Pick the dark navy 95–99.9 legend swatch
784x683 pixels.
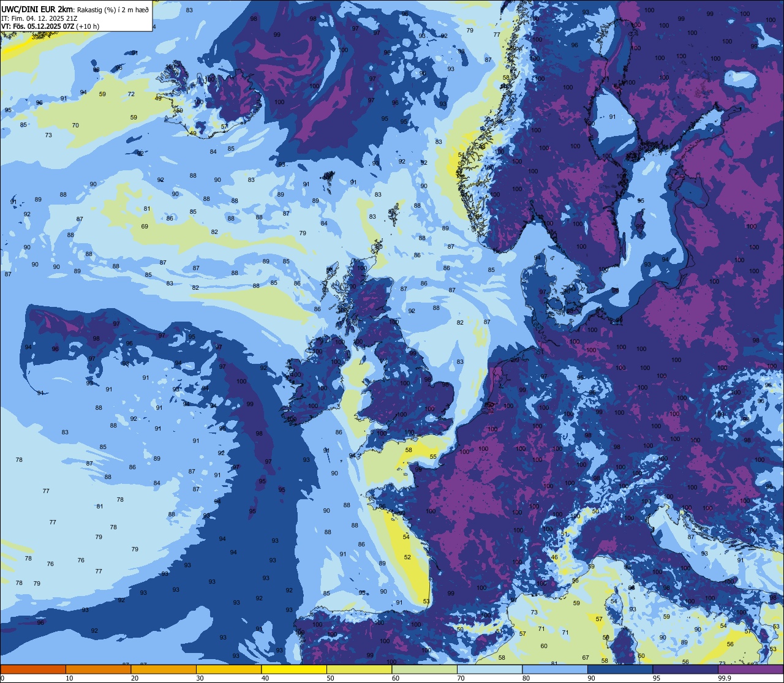point(685,670)
